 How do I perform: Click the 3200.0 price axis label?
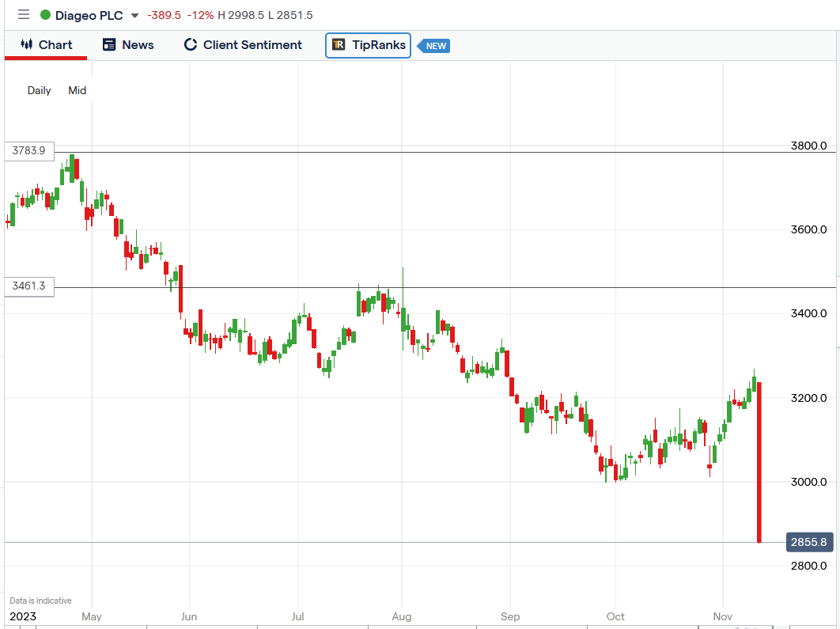[x=808, y=398]
